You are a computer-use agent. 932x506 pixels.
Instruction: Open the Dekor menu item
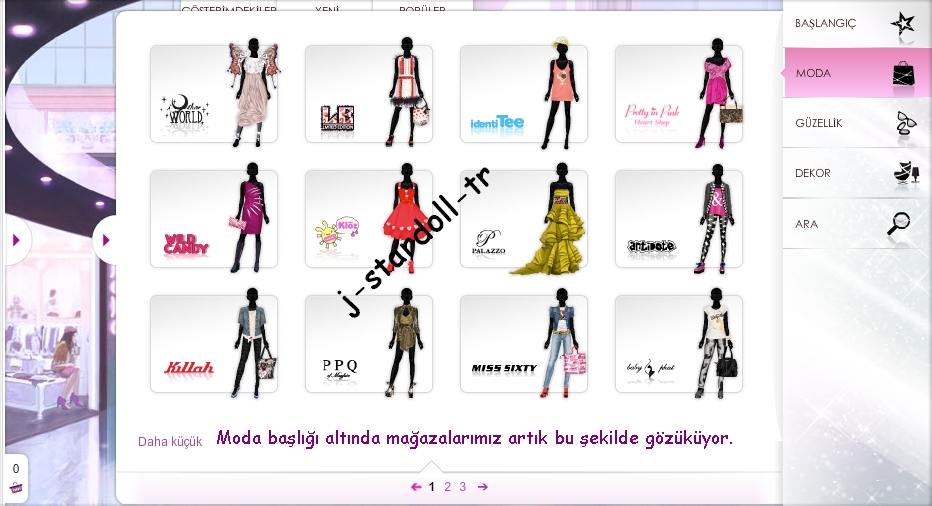[857, 173]
